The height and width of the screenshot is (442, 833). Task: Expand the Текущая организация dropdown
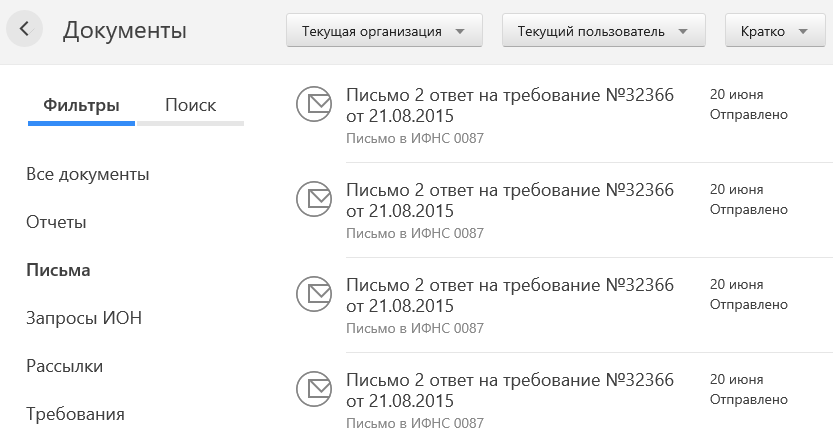pos(384,31)
